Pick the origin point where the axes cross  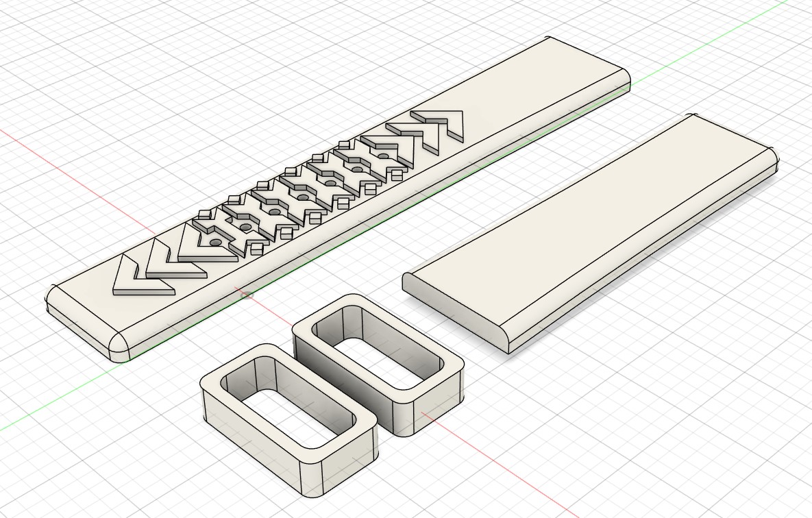(247, 295)
